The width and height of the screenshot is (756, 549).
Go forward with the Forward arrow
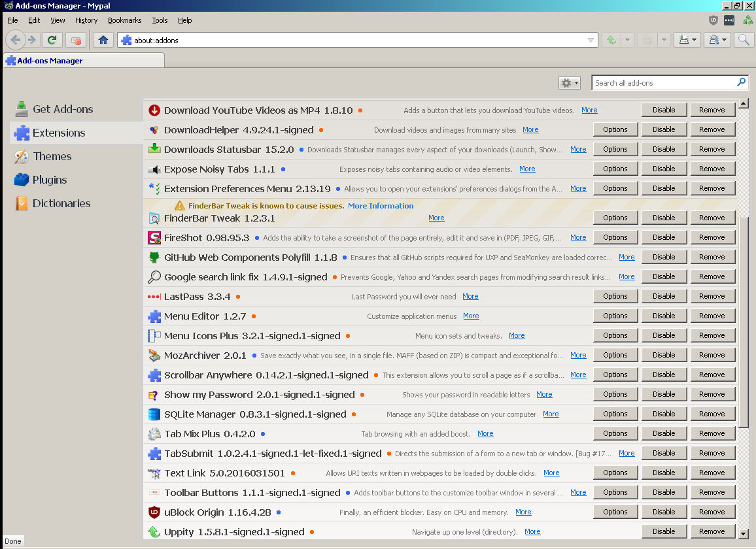32,40
